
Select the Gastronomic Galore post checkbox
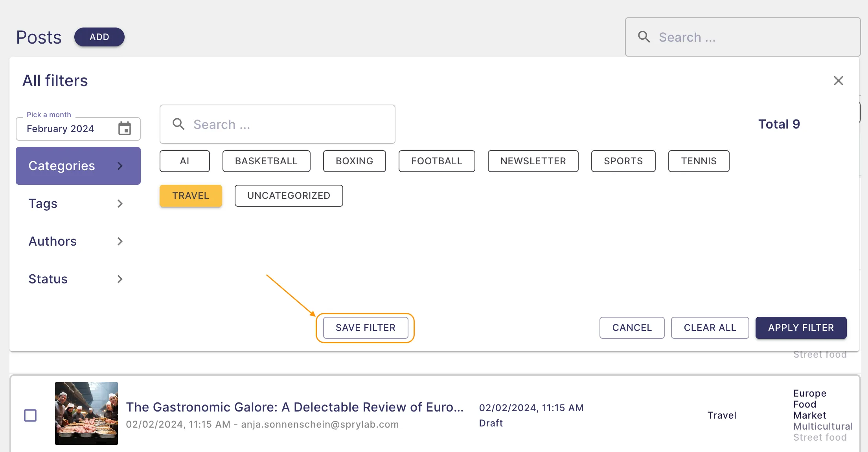pyautogui.click(x=30, y=415)
